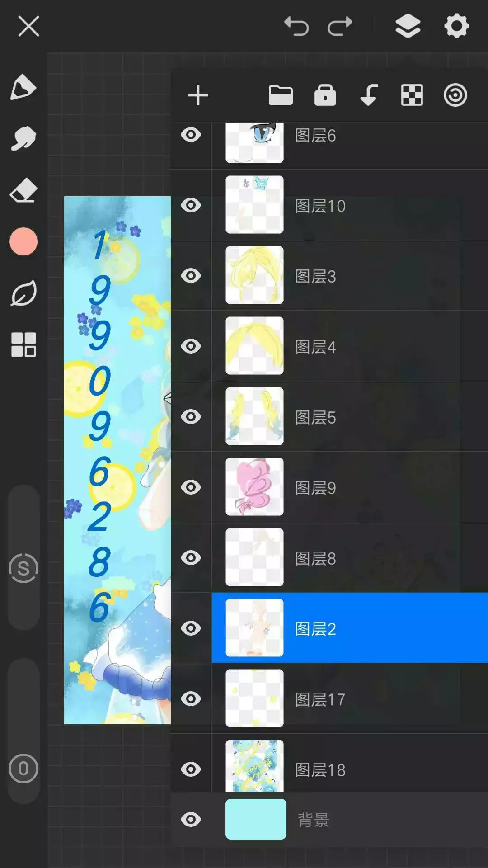Lock the selected layer
This screenshot has height=868, width=488.
(x=325, y=95)
